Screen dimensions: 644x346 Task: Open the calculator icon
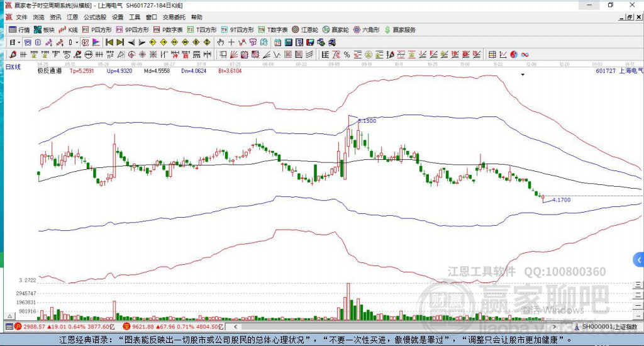click(289, 42)
